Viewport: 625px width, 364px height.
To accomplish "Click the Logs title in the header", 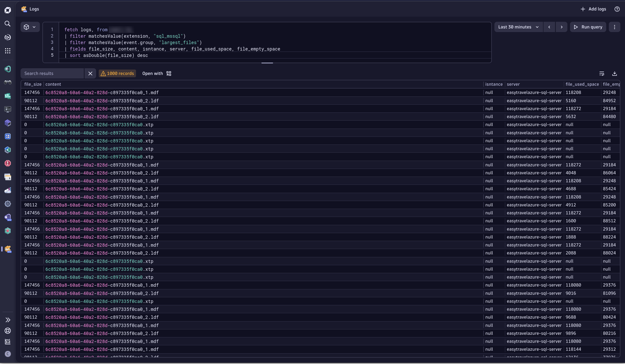I will click(34, 9).
